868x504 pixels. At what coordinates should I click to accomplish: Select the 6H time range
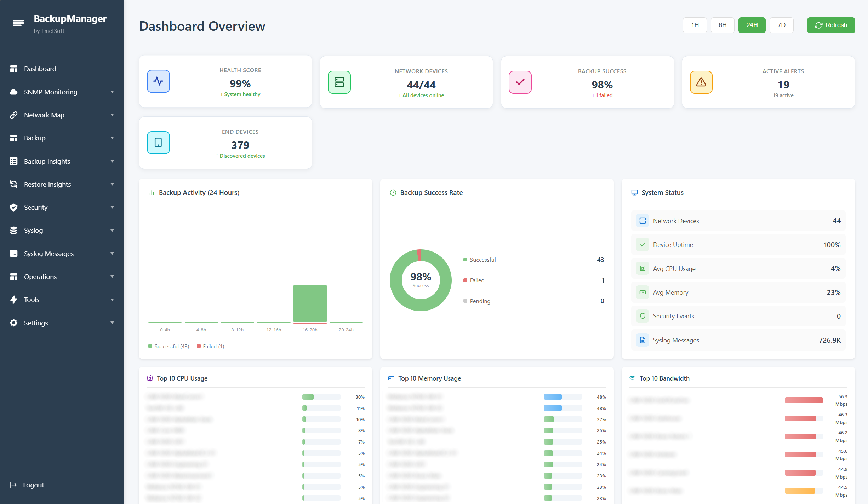point(722,25)
